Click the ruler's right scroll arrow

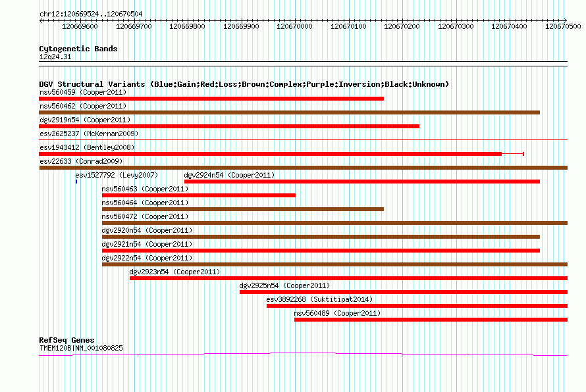566,20
